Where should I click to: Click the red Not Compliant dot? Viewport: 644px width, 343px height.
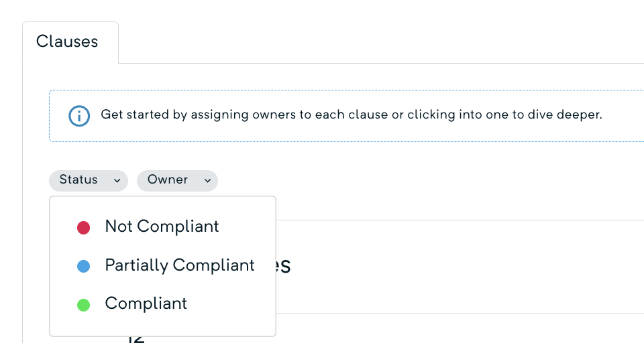click(x=84, y=228)
